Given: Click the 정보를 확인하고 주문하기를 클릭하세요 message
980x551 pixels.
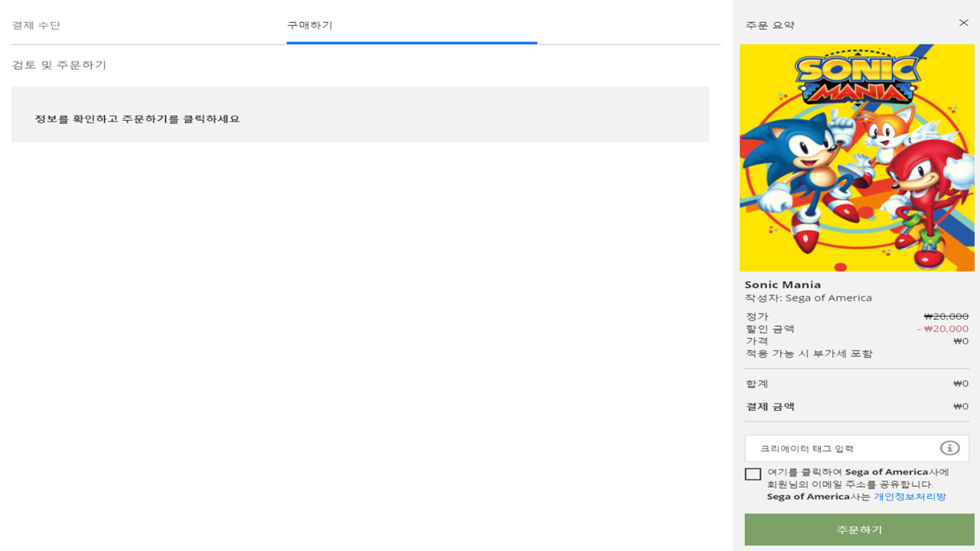Looking at the screenshot, I should (137, 119).
